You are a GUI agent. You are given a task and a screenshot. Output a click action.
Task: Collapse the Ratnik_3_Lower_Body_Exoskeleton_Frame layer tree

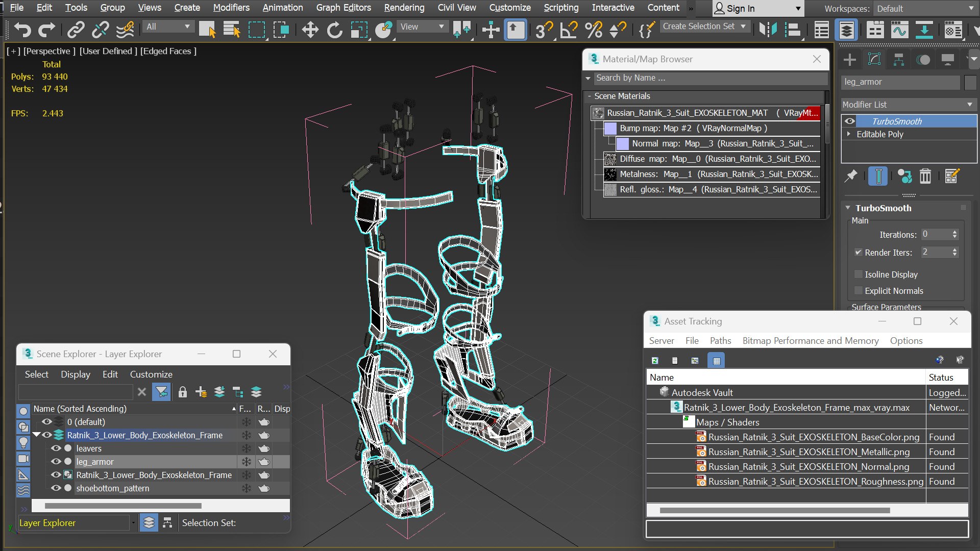(37, 435)
